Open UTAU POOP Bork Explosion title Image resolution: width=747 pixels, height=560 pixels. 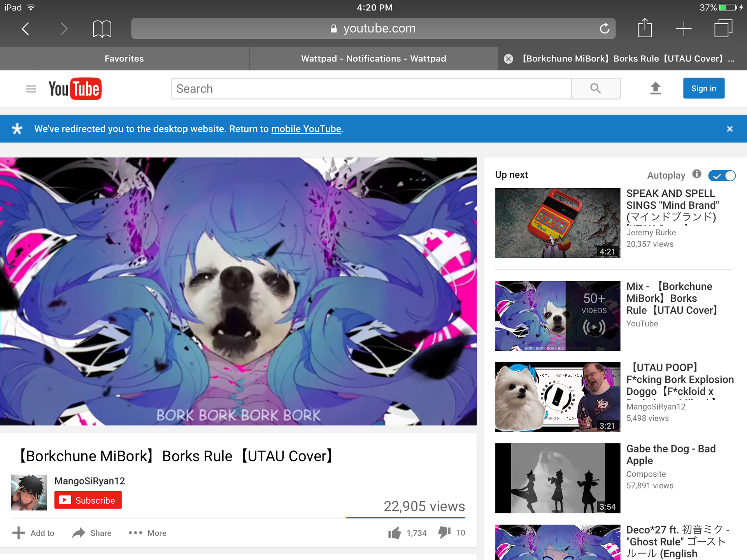pyautogui.click(x=680, y=380)
